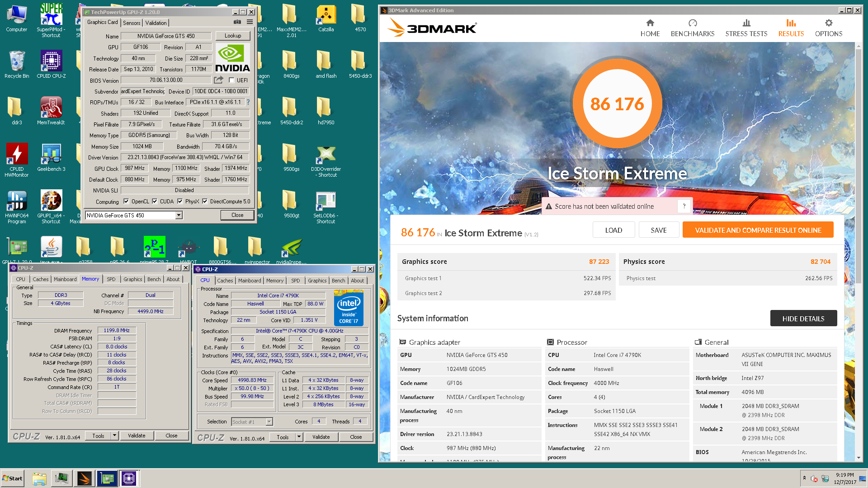Screen dimensions: 868x488
Task: Click Tools button in left CPU-Z
Action: (98, 436)
